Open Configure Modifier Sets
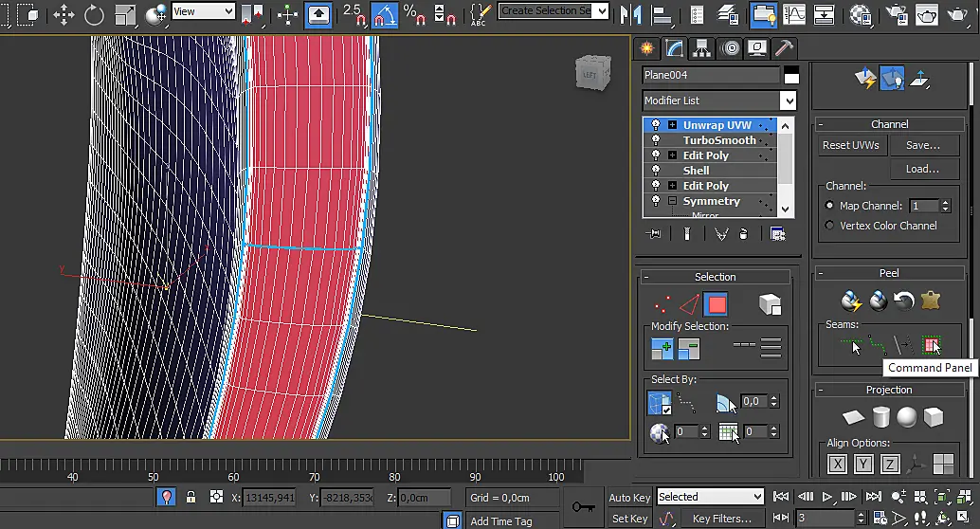Image resolution: width=980 pixels, height=529 pixels. click(x=777, y=234)
